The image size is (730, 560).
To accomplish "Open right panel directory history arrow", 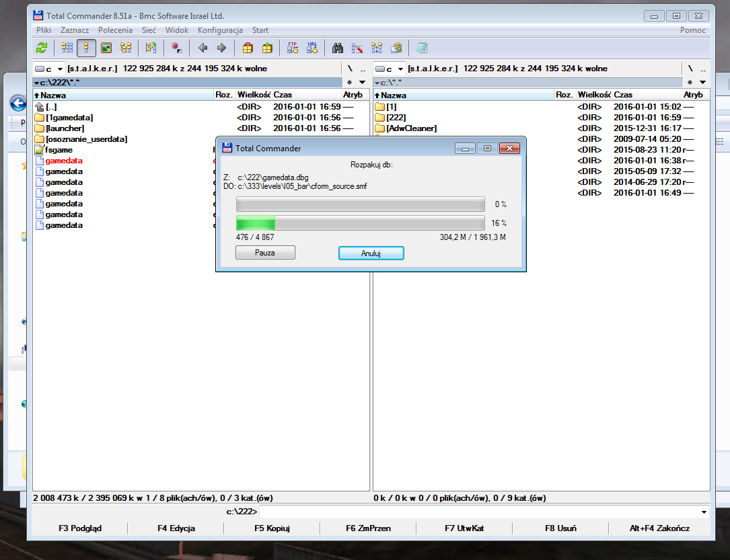I will click(x=702, y=82).
